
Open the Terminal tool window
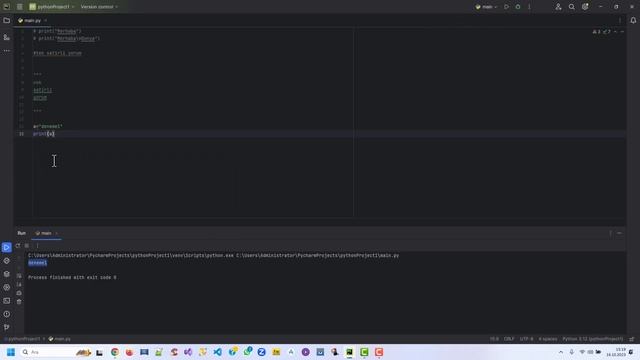tap(7, 301)
